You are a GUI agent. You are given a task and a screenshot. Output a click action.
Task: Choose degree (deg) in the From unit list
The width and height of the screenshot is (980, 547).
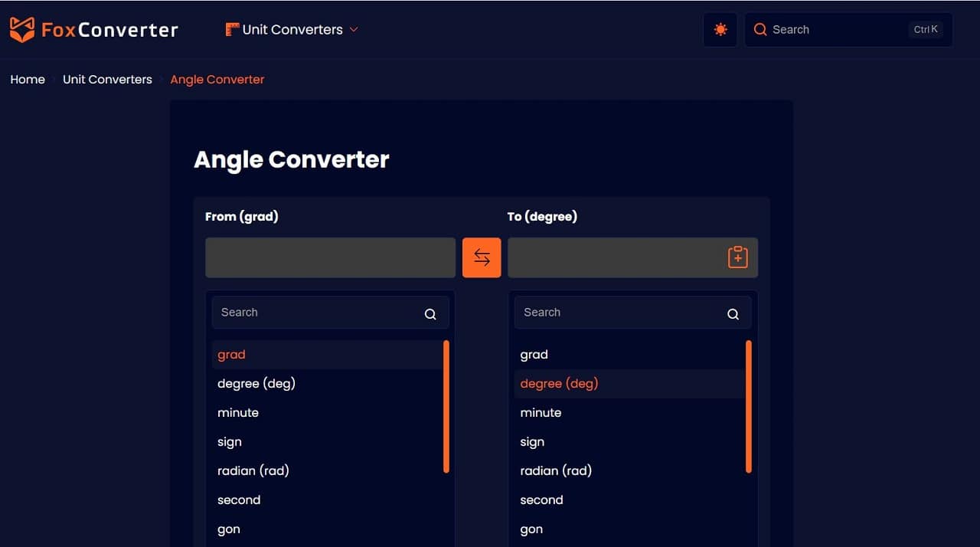[x=256, y=383]
